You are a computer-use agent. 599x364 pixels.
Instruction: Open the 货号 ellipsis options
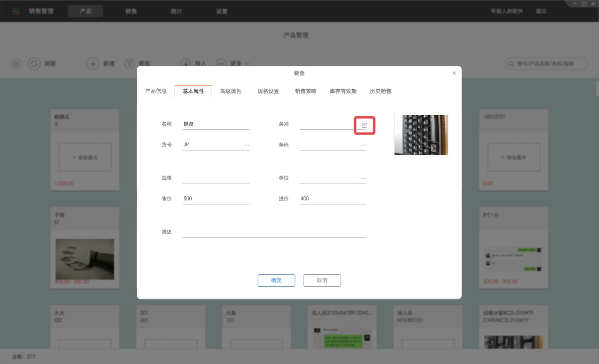247,145
